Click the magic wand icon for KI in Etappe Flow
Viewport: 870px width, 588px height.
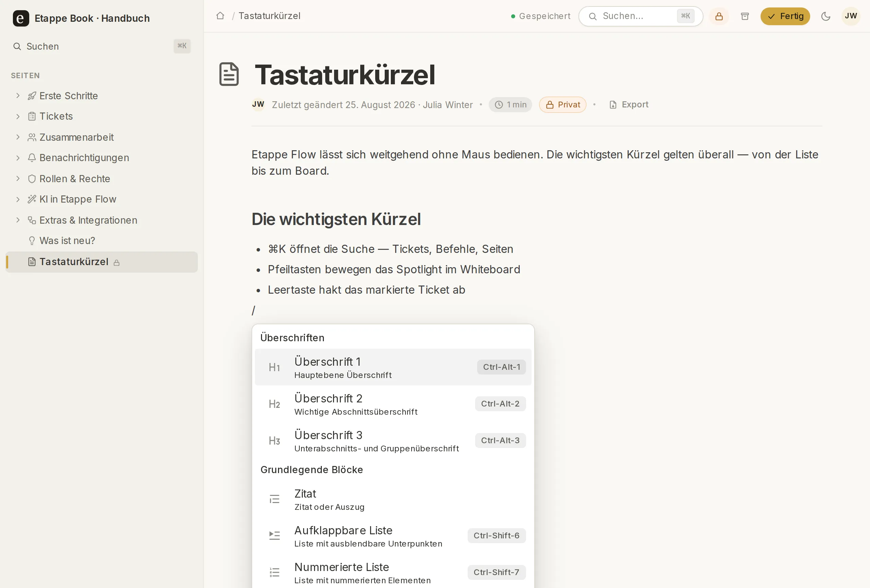32,199
